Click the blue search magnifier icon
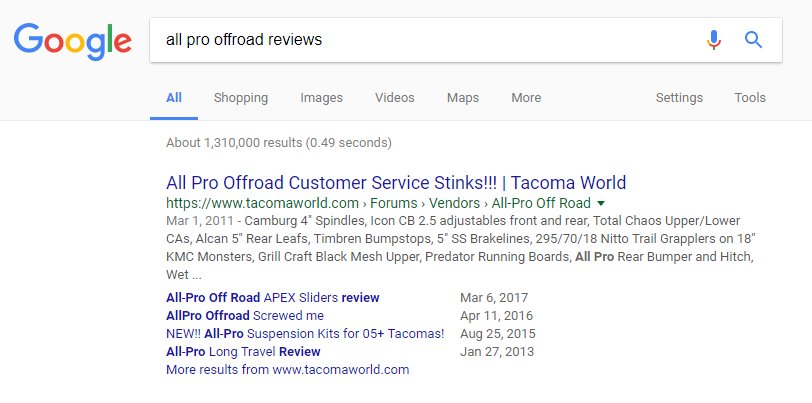Image resolution: width=812 pixels, height=403 pixels. [753, 40]
